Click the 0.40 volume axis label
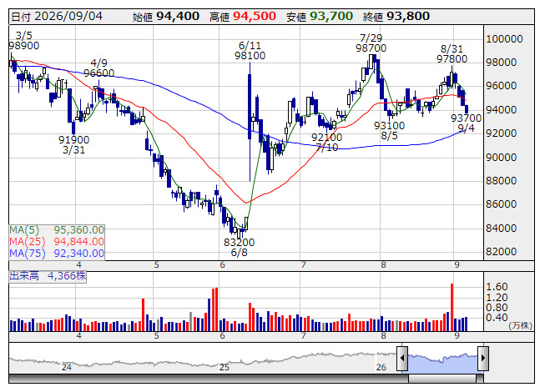Viewport: 545px width, 392px height. point(497,317)
